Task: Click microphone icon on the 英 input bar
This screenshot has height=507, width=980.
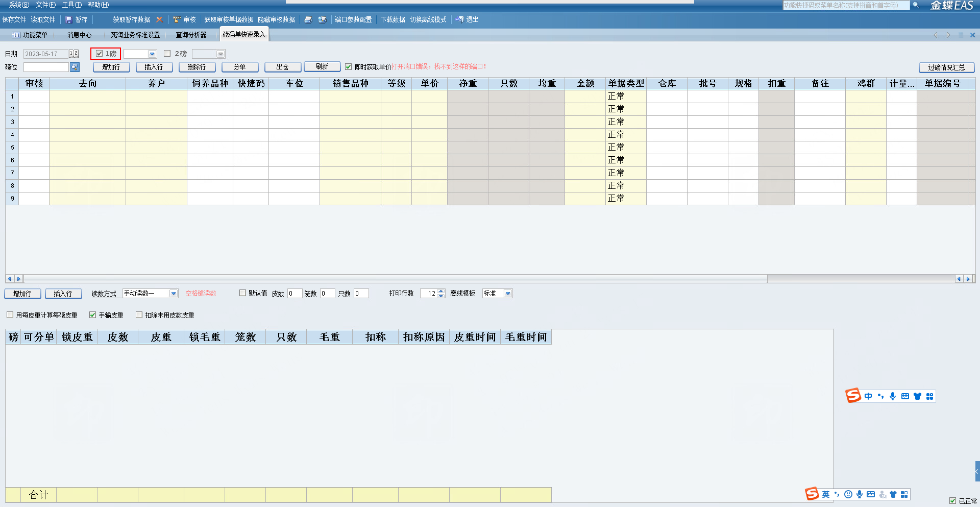Action: 860,494
